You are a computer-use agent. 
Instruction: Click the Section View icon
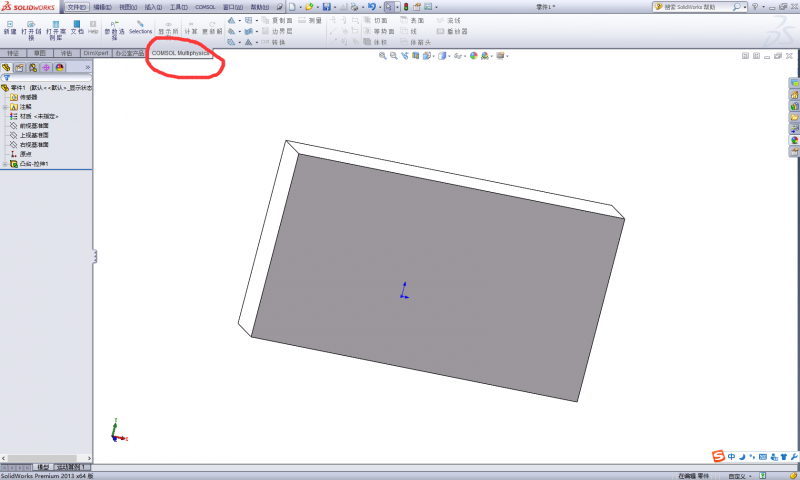click(416, 56)
